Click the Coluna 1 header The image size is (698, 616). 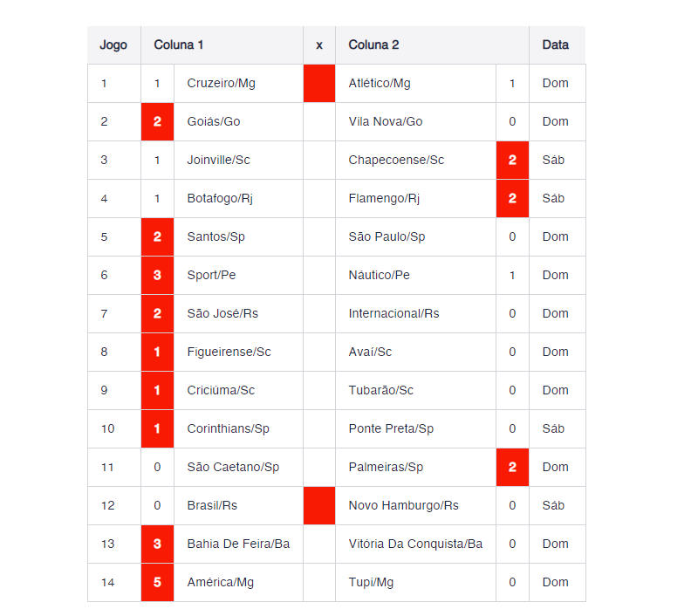click(x=179, y=45)
